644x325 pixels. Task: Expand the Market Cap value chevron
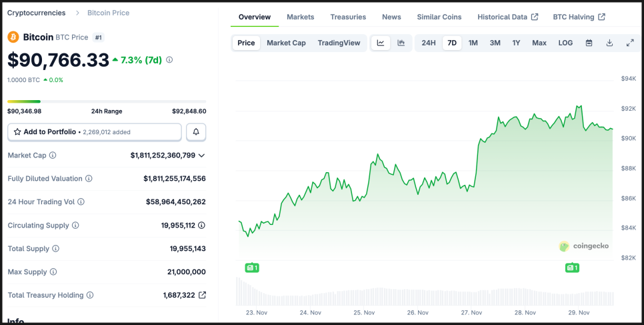click(x=202, y=155)
